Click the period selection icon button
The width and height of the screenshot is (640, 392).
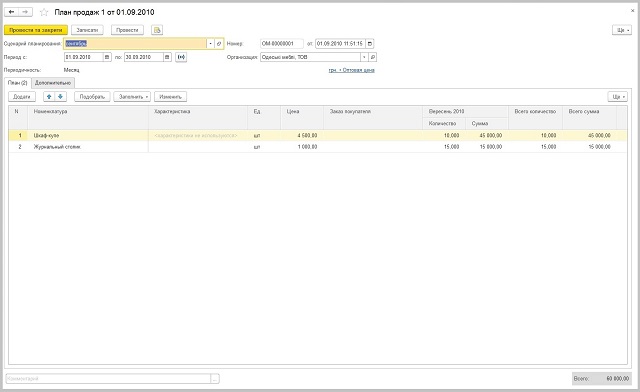point(181,57)
